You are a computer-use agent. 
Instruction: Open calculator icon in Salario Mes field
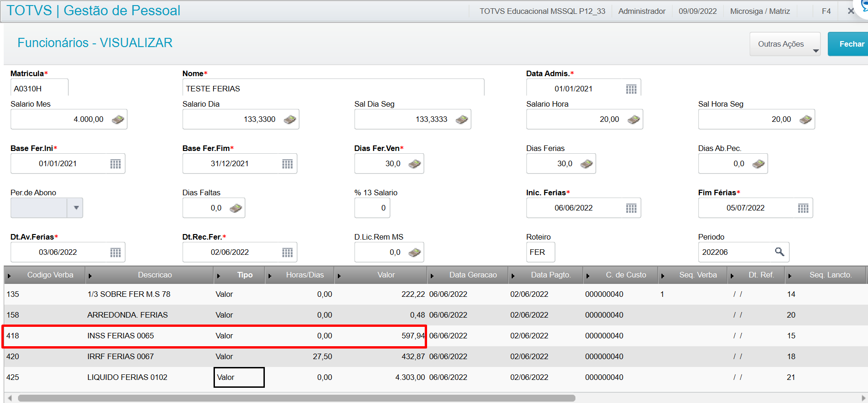coord(118,120)
